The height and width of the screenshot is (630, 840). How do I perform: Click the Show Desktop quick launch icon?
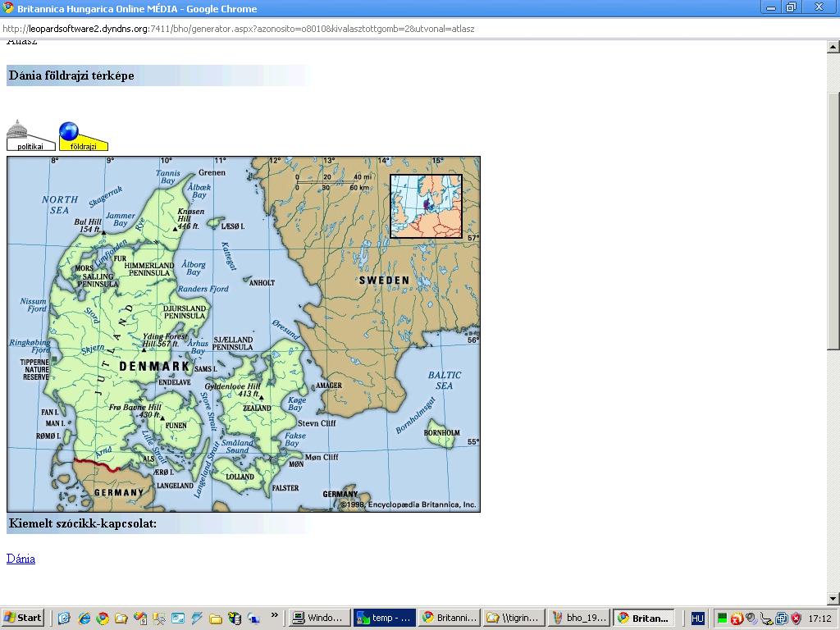(64, 619)
